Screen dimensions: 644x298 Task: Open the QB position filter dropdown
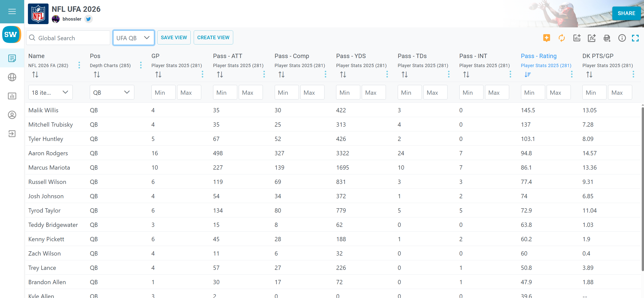point(112,92)
